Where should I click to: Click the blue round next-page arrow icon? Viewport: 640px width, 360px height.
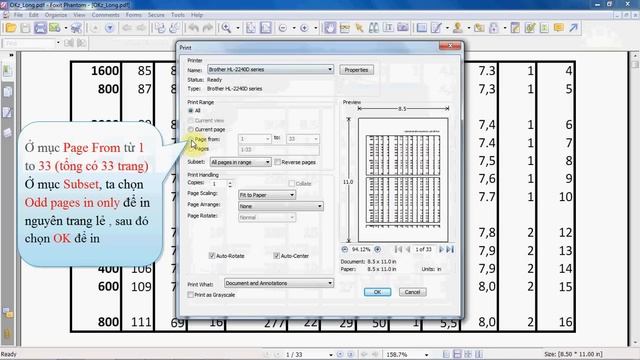(109, 28)
